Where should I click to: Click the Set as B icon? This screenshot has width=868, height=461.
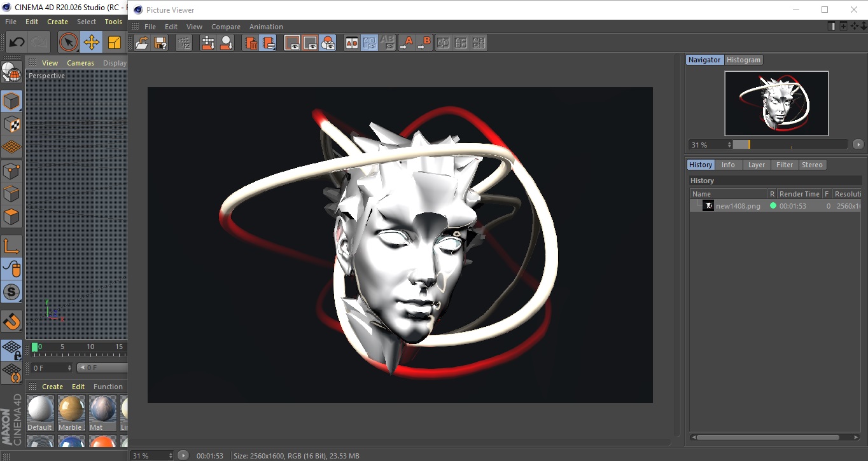point(424,43)
